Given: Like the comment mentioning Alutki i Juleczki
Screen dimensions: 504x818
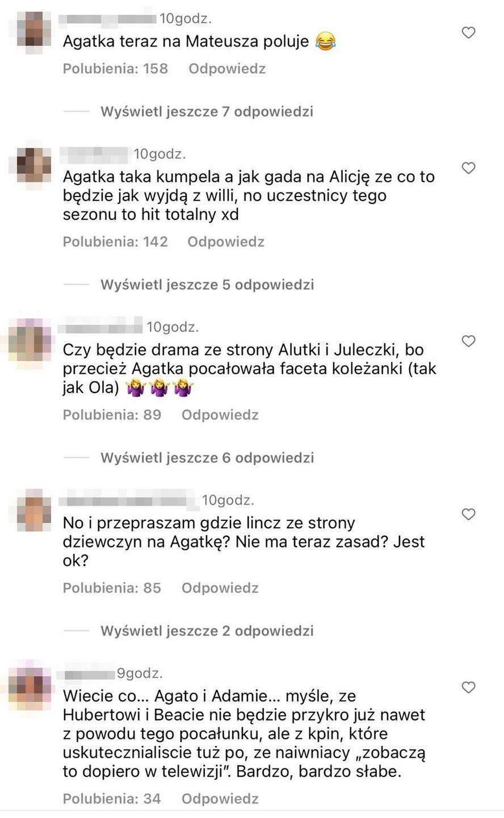Looking at the screenshot, I should point(468,341).
